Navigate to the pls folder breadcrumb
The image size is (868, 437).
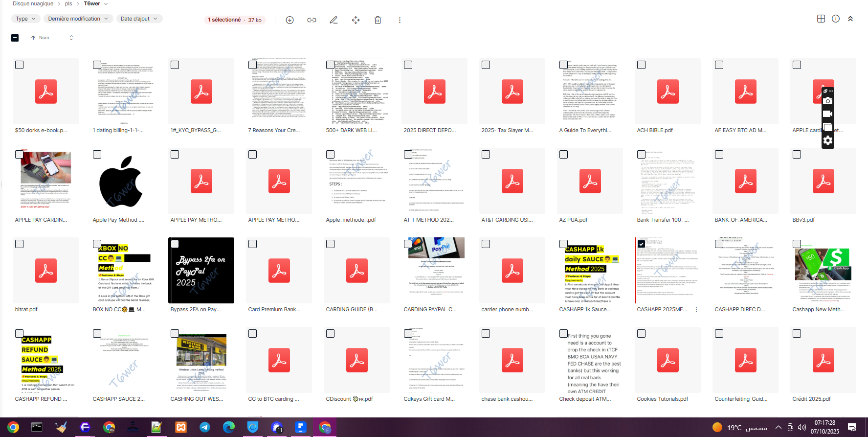[x=68, y=3]
